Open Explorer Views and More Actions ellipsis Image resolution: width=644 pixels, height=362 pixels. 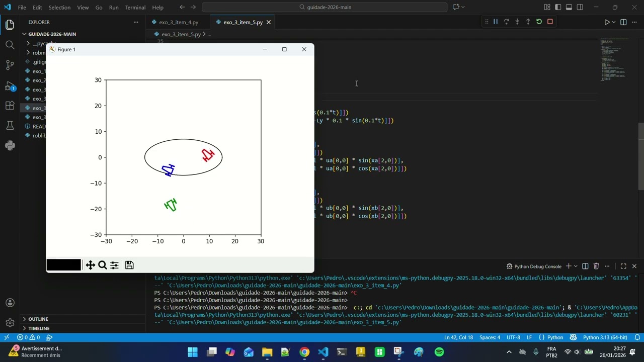pos(135,22)
